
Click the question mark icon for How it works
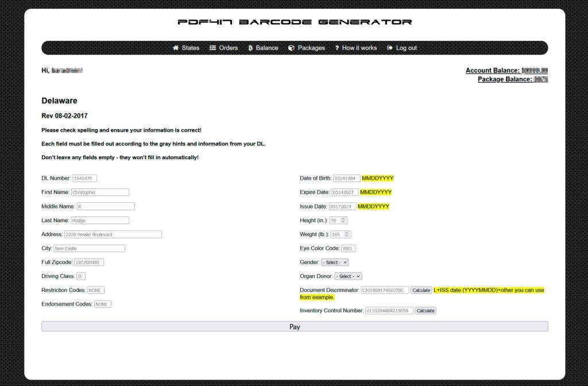click(337, 48)
